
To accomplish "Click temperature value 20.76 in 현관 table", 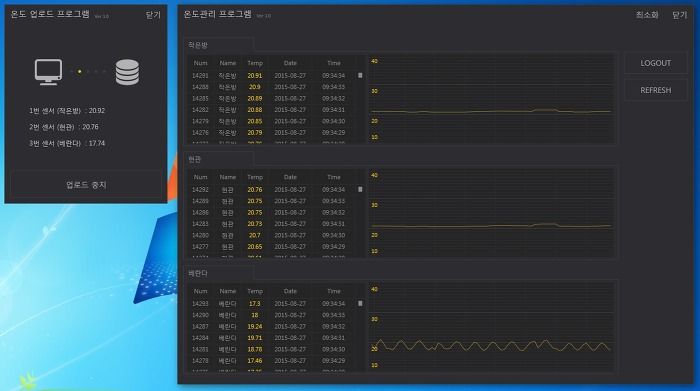I will 255,190.
